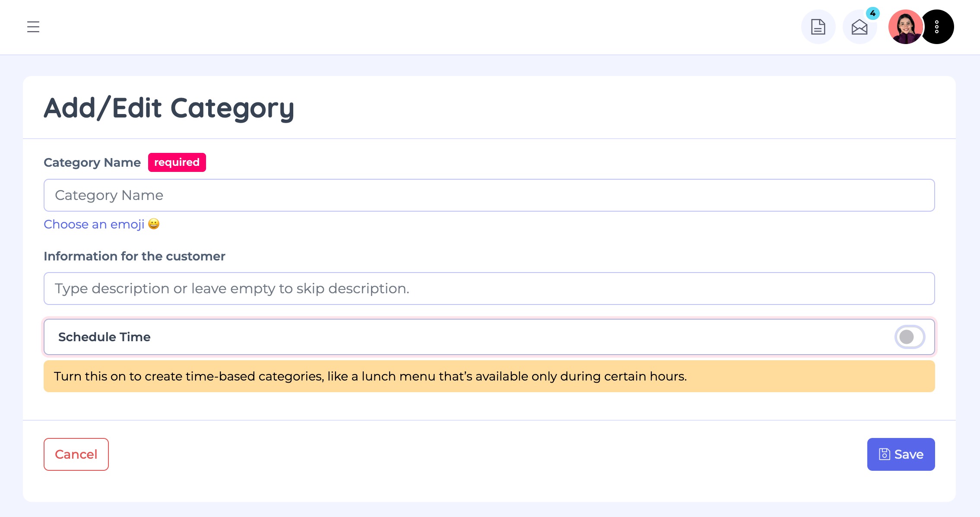Open the three-dot vertical options menu
Screen dimensions: 980x517
pyautogui.click(x=937, y=27)
